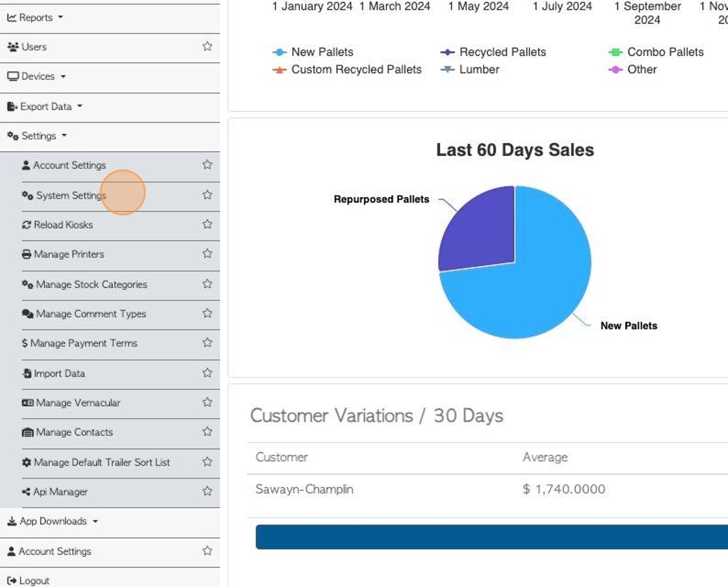The image size is (728, 587).
Task: Open Manage Default Trailer Sort List
Action: point(101,463)
